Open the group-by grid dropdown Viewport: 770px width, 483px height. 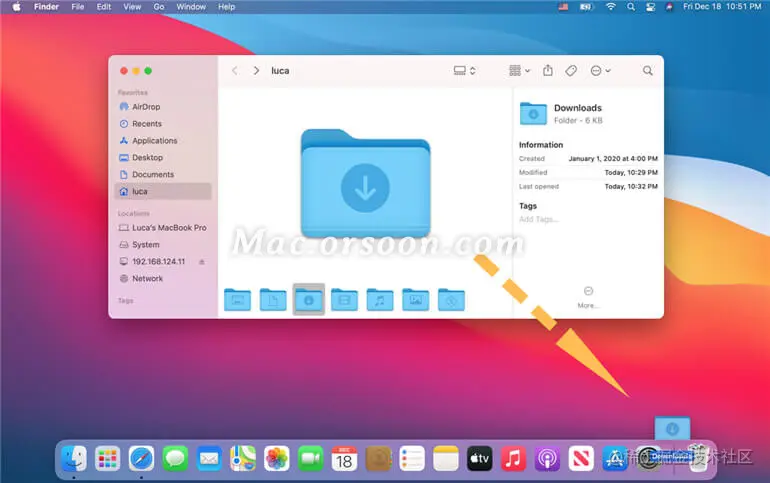point(519,71)
